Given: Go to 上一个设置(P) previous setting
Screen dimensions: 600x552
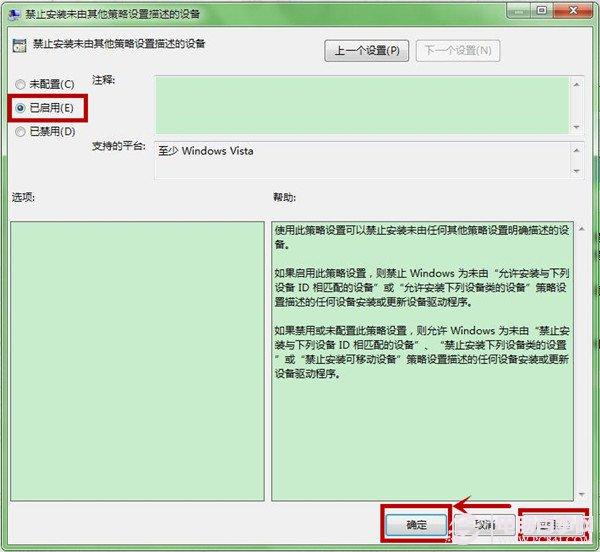Looking at the screenshot, I should [367, 50].
